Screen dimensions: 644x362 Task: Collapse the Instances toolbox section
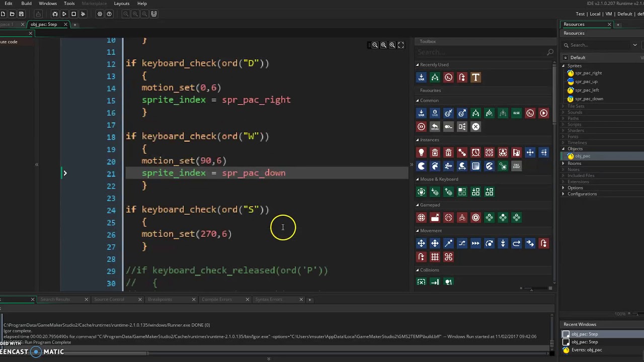click(x=417, y=140)
